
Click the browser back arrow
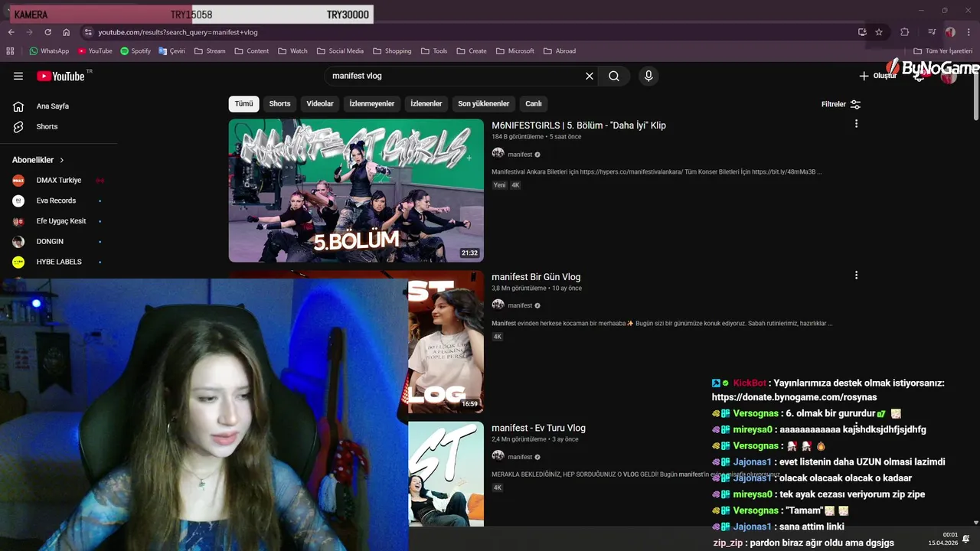(11, 32)
